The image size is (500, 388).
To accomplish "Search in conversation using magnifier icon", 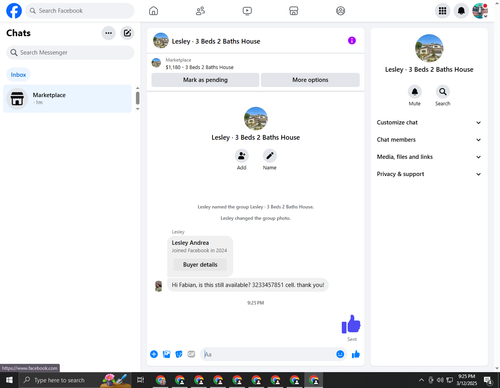I will (x=443, y=91).
